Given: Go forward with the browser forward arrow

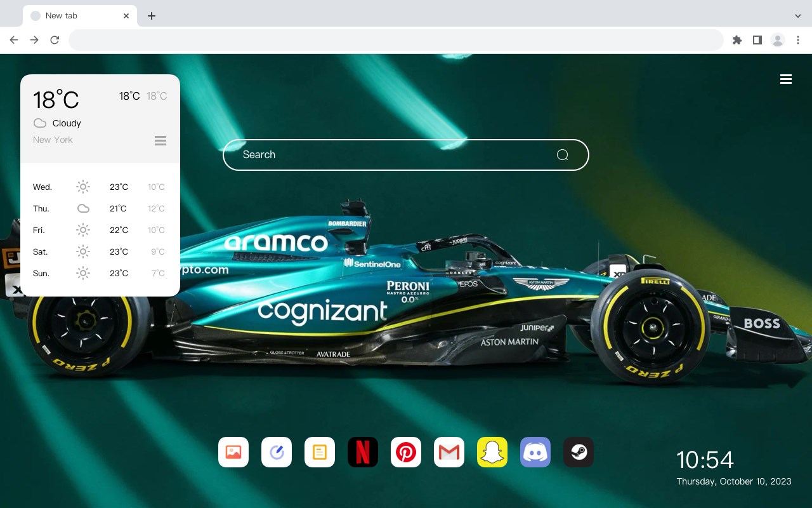Looking at the screenshot, I should (x=34, y=40).
